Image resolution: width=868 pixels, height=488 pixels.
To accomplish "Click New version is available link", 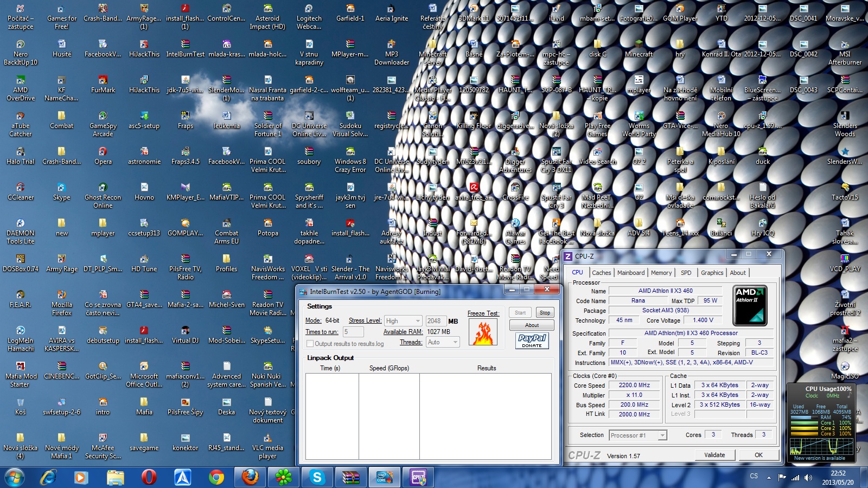I will tap(820, 458).
